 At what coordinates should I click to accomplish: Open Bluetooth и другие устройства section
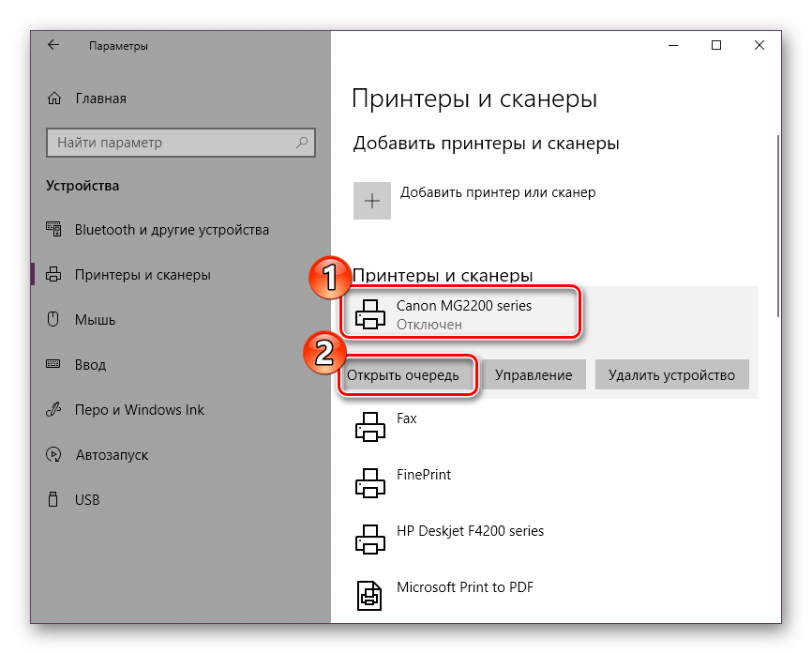coord(172,230)
